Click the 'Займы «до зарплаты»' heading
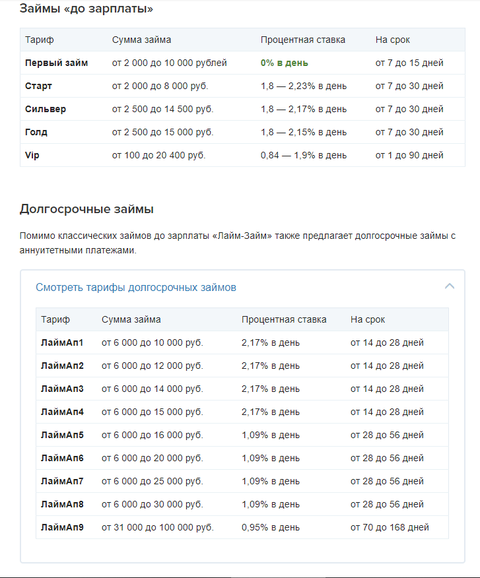Image resolution: width=480 pixels, height=578 pixels. (86, 8)
